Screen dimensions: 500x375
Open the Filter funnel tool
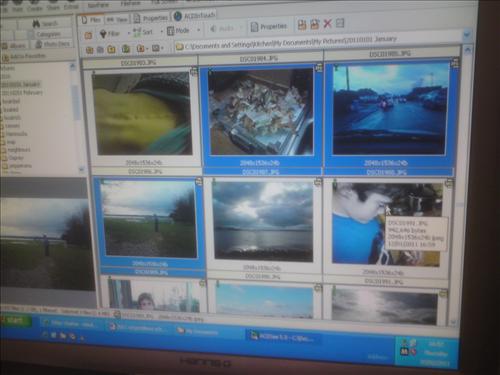(x=103, y=34)
